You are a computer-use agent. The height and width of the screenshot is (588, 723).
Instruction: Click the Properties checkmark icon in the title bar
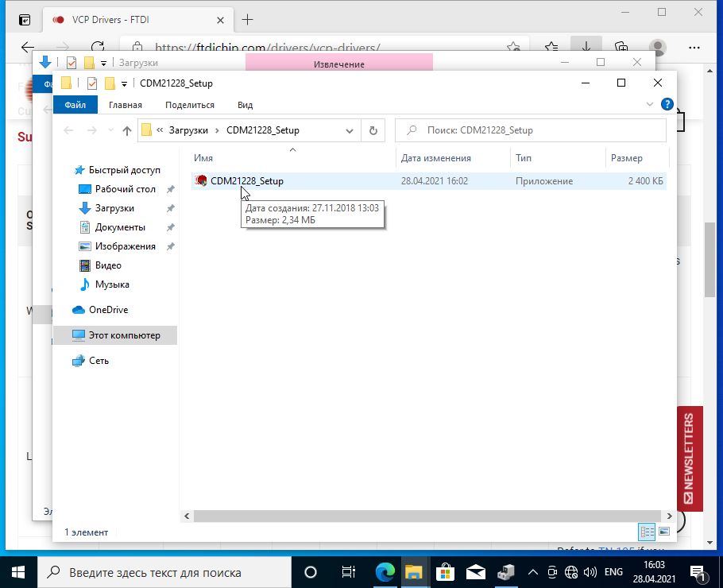coord(91,83)
